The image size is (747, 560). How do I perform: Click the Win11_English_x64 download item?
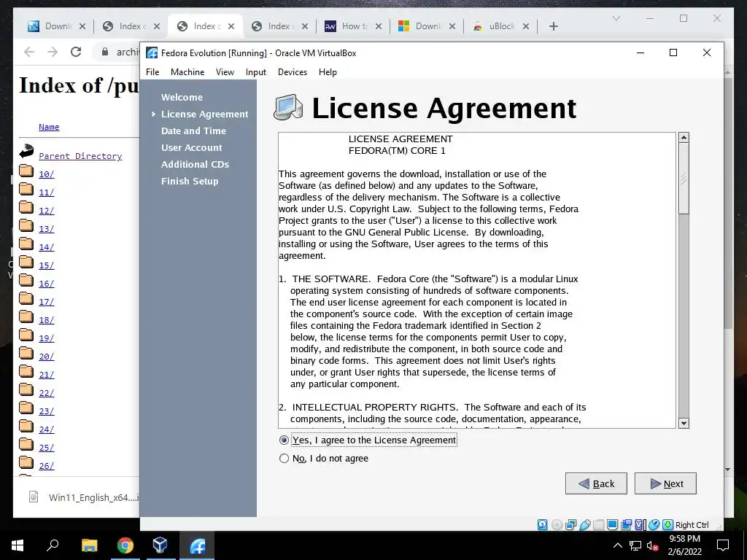click(83, 497)
